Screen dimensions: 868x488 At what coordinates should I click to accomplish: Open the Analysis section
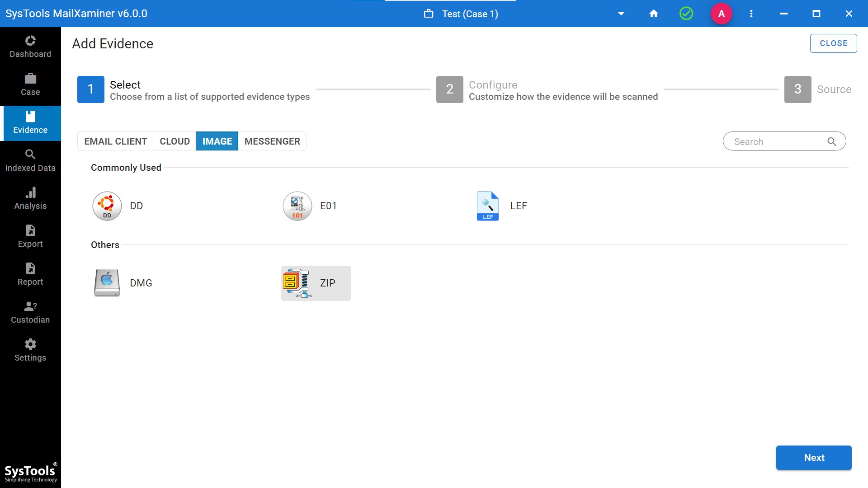pyautogui.click(x=30, y=198)
